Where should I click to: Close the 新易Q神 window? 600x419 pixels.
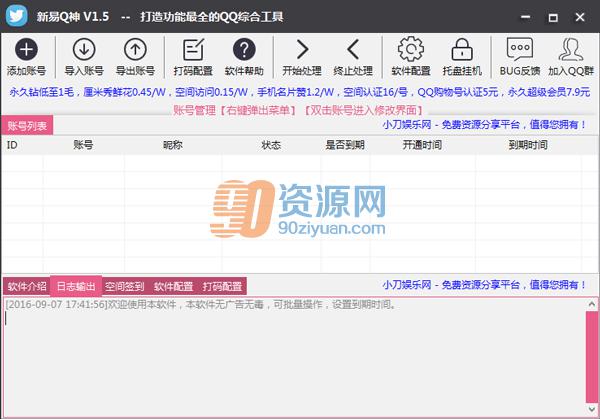point(580,17)
